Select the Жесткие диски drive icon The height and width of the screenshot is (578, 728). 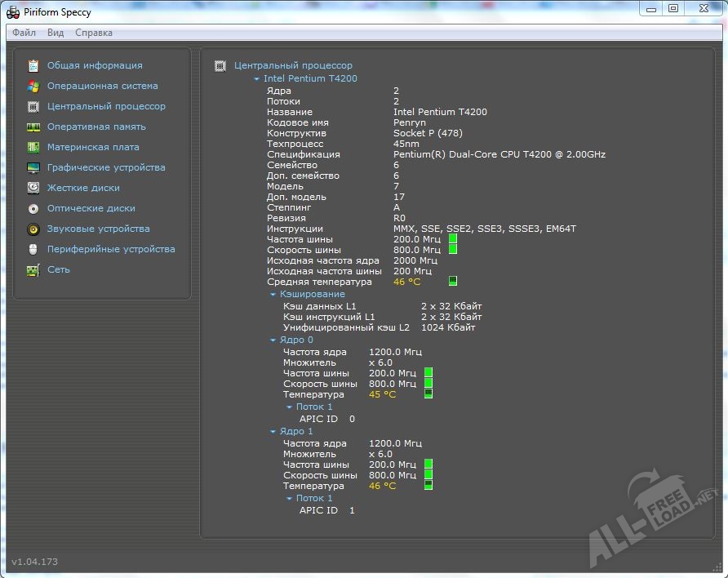point(33,188)
